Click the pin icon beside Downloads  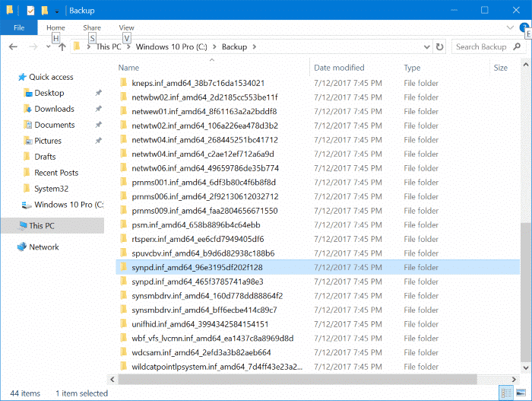(x=98, y=108)
